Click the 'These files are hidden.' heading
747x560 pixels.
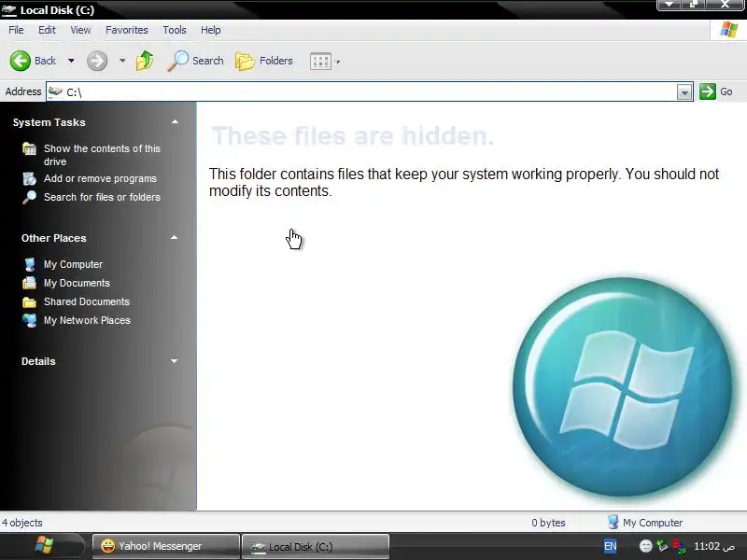(353, 135)
